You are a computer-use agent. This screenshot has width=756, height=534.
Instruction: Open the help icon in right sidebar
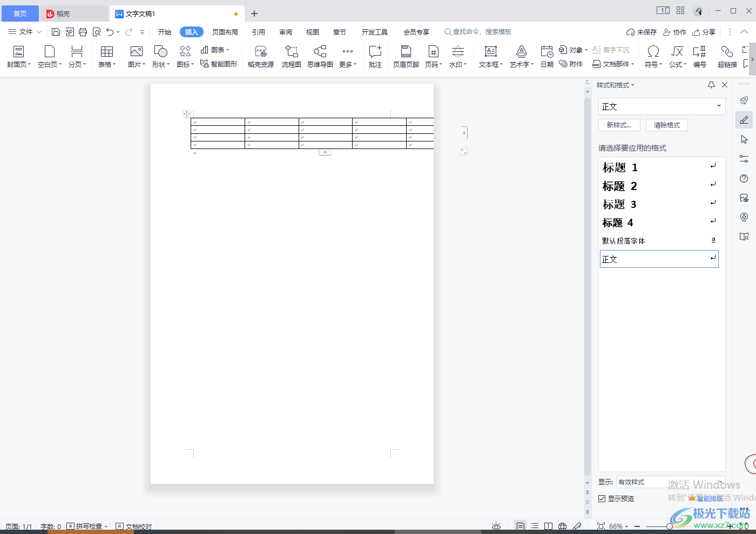pyautogui.click(x=744, y=178)
